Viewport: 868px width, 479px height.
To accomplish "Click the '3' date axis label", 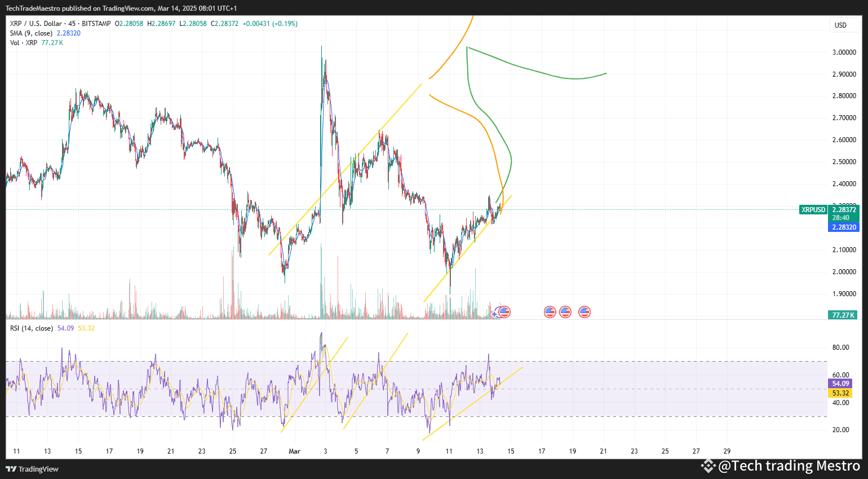I will pos(325,451).
